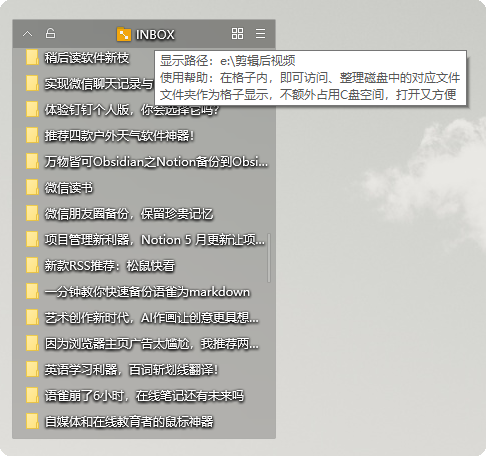Select 语雀崩了6小时，在线笔记还有未来吗 name
486x456 pixels.
click(x=144, y=396)
